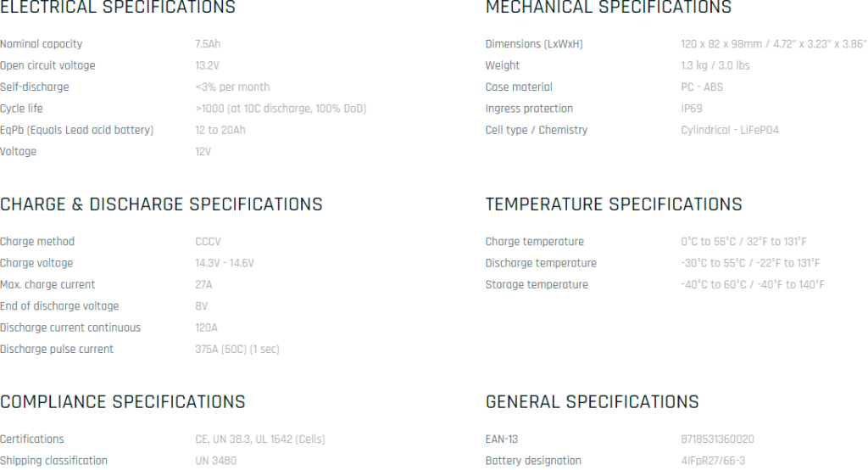Click the Charge & Discharge Specifications heading

[x=161, y=204]
